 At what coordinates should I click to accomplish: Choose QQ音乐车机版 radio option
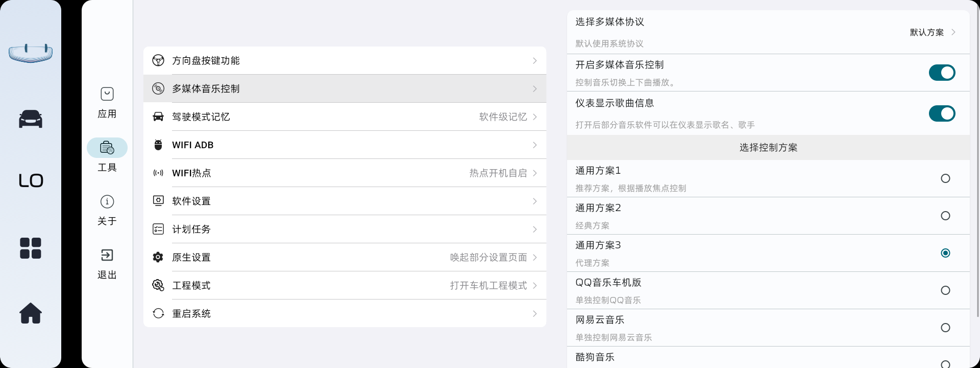(x=945, y=290)
